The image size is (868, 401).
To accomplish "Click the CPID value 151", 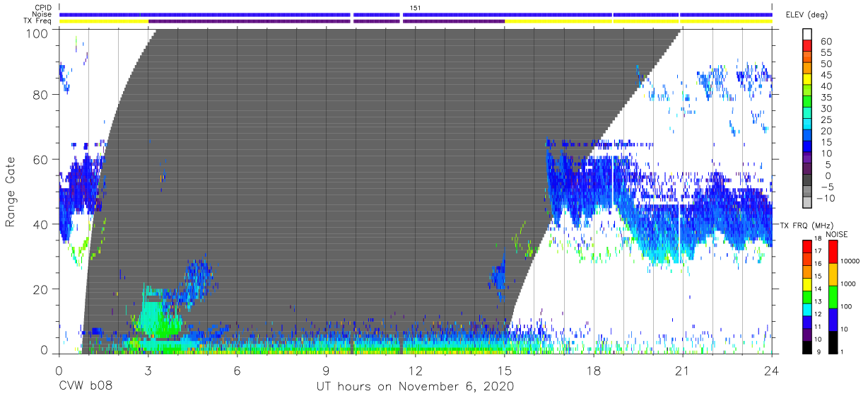I will (415, 7).
